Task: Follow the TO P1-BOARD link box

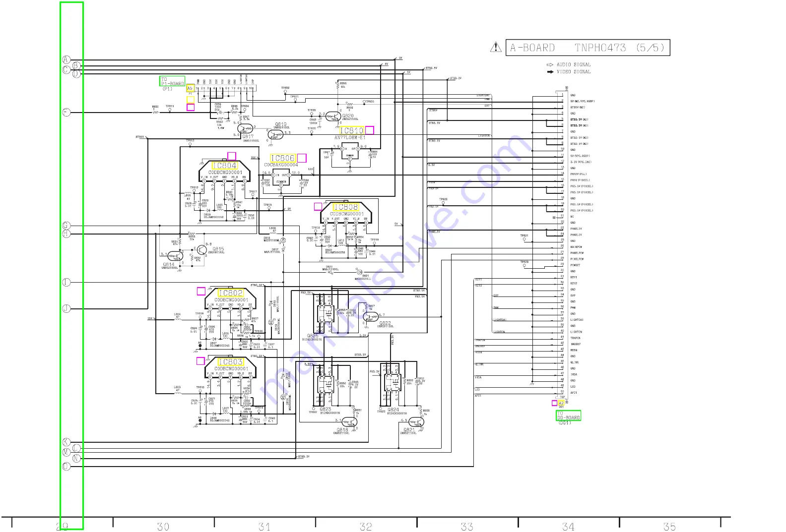Action: click(x=172, y=81)
